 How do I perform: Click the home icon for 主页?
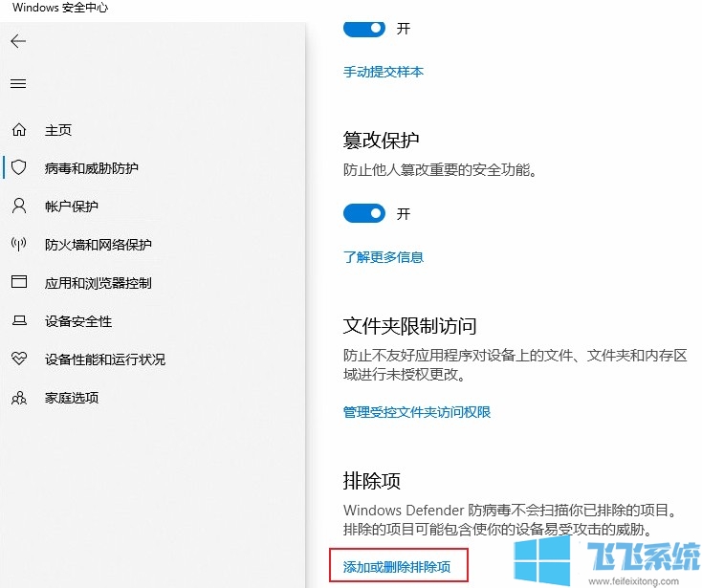19,130
